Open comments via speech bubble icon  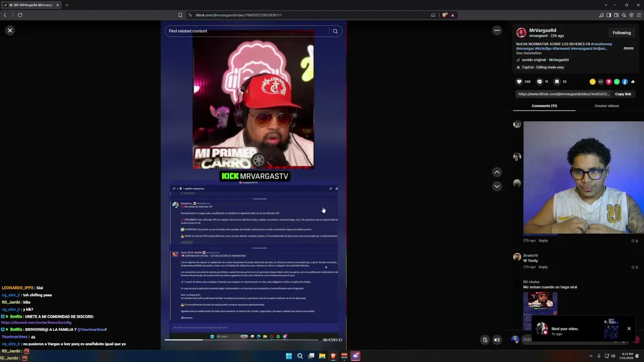click(539, 81)
